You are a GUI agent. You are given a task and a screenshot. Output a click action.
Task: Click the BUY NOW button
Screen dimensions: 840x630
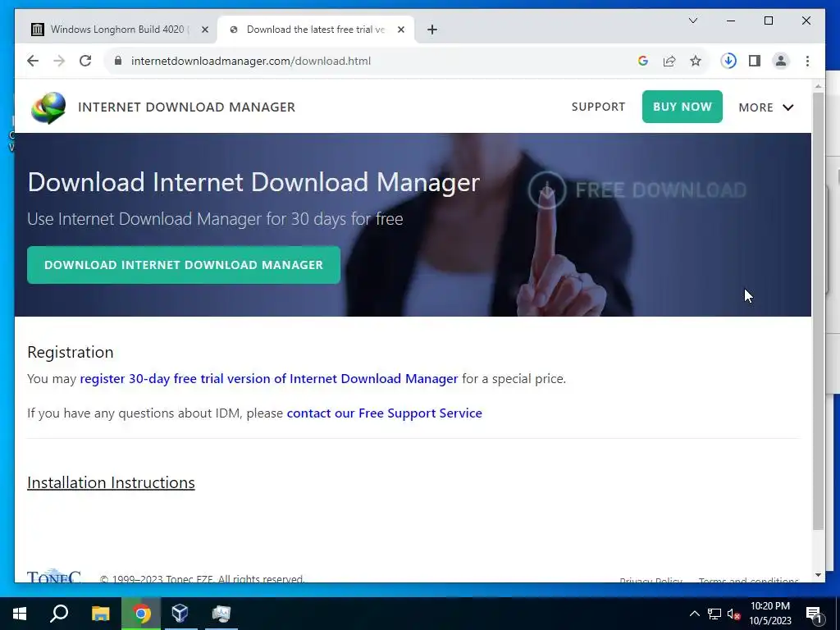[x=682, y=107]
